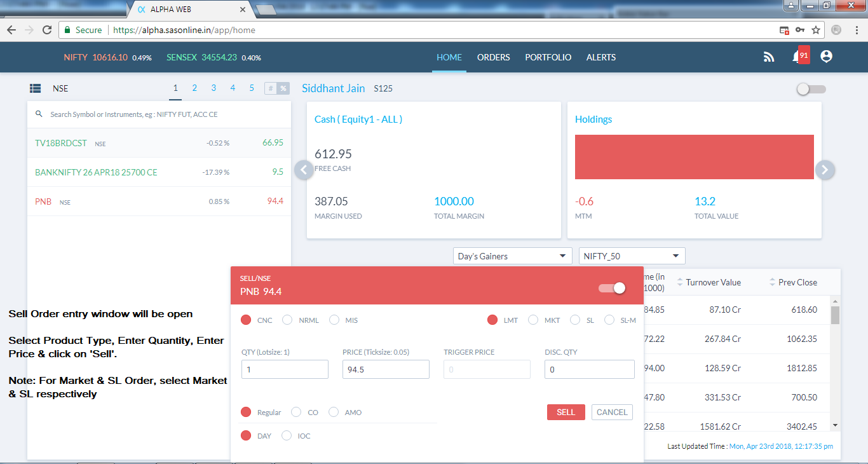868x464 pixels.
Task: Switch to watchlist 3
Action: click(214, 88)
